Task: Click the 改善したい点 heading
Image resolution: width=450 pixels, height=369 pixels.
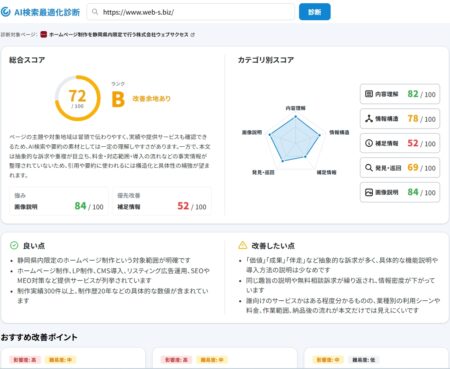Action: click(x=273, y=246)
